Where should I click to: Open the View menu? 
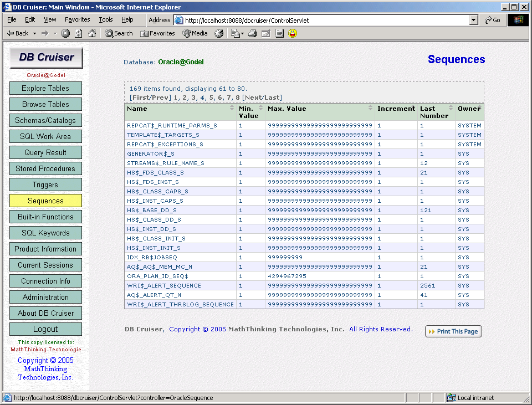tap(50, 19)
